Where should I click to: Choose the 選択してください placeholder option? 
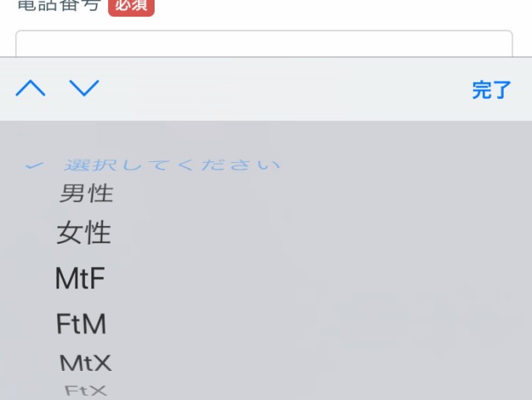[x=172, y=165]
